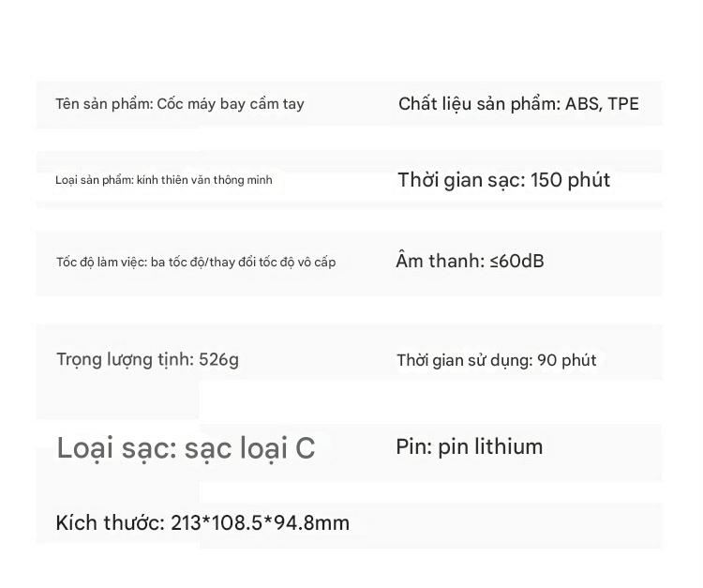
Task: Select the "sạc loại C" text
Action: pyautogui.click(x=249, y=448)
